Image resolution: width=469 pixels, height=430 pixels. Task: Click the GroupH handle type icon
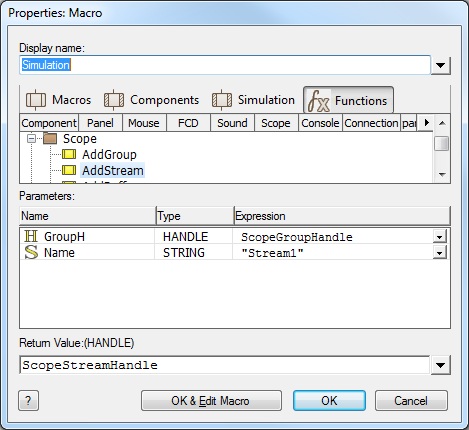[x=31, y=236]
